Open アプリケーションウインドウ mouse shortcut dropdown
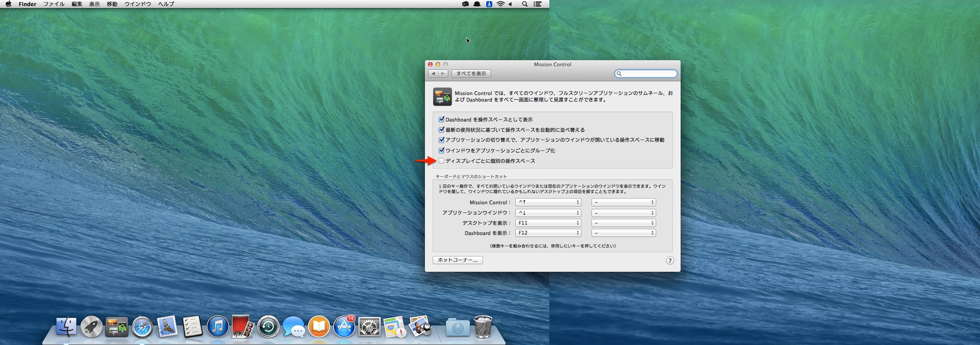The width and height of the screenshot is (980, 345). (624, 212)
